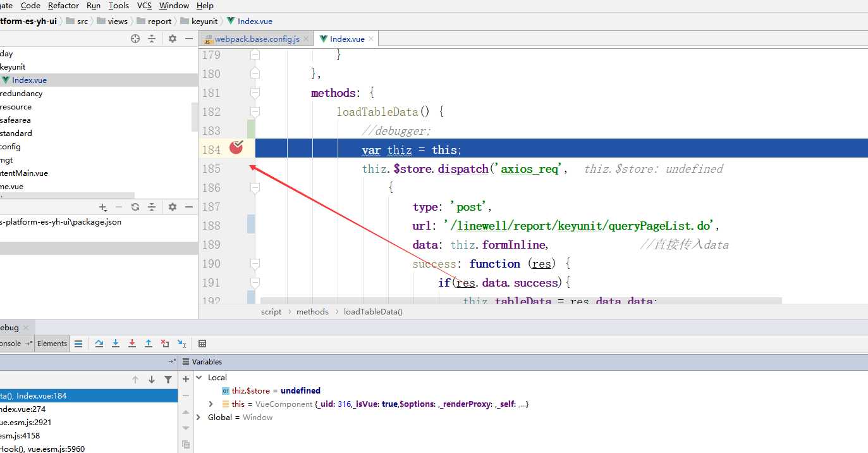Select stack frame vue.esm.js:2921
868x453 pixels.
coord(89,423)
